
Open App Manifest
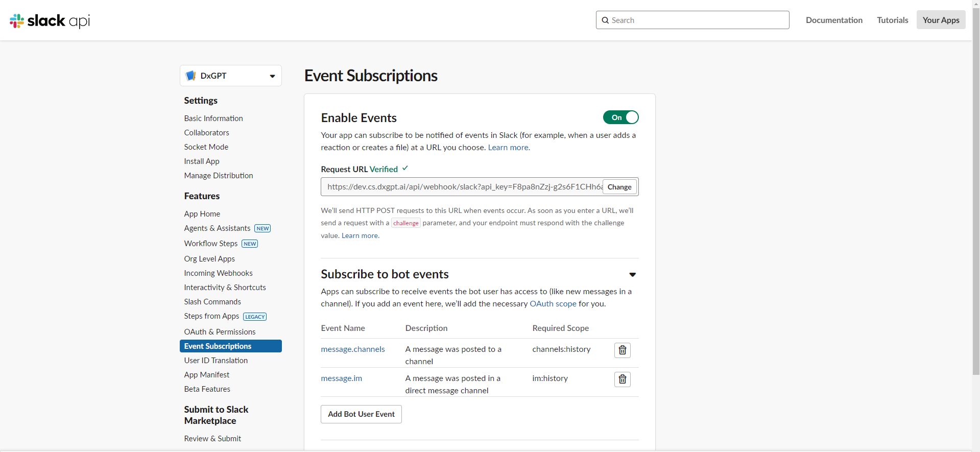207,375
